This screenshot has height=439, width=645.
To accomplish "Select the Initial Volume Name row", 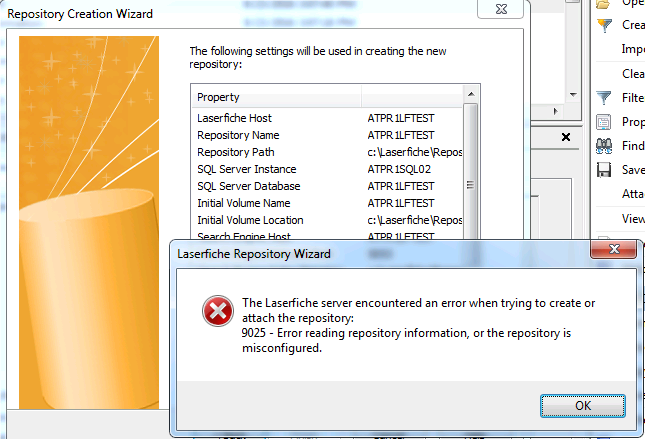I will coord(327,203).
